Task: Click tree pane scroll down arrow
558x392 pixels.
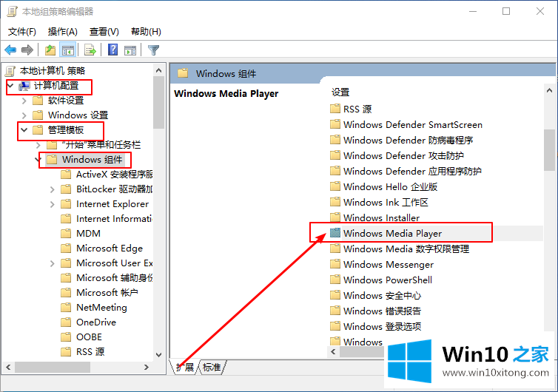Action: pos(158,355)
